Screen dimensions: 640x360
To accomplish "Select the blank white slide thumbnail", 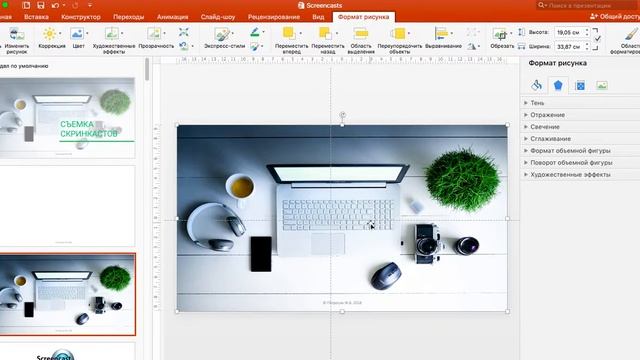I will pos(67,206).
